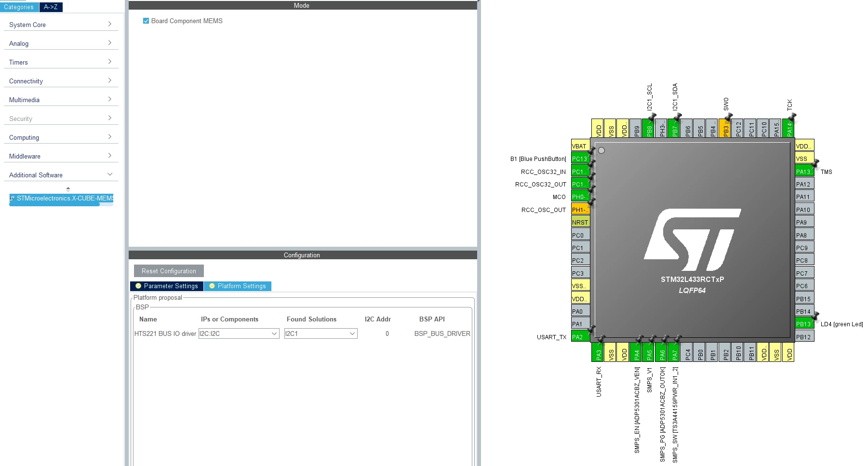Click the PB9 pin

point(637,128)
